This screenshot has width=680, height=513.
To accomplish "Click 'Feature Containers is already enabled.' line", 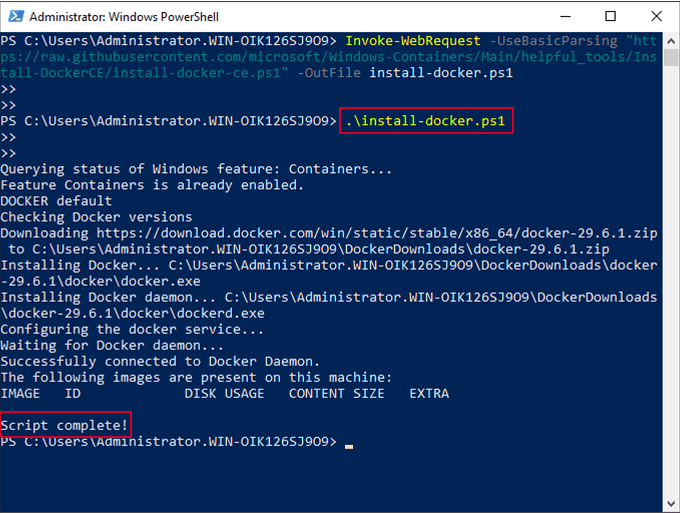I will pos(152,185).
